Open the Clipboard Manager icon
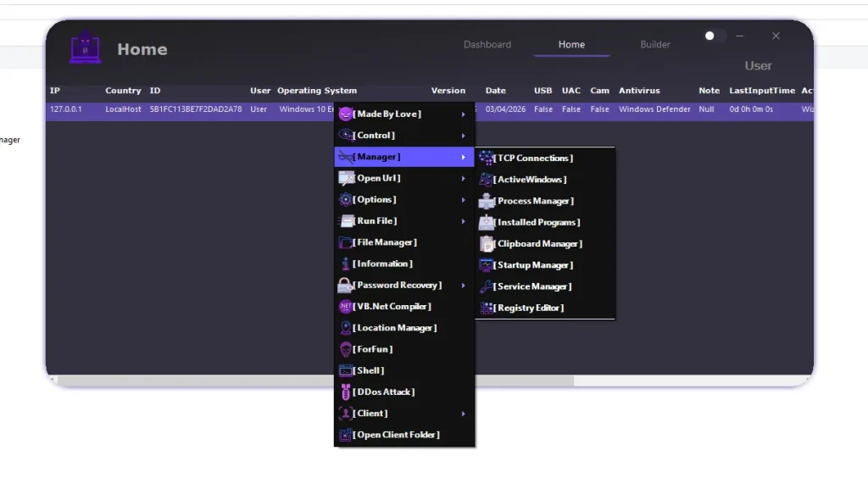Image resolution: width=868 pixels, height=489 pixels. [487, 243]
